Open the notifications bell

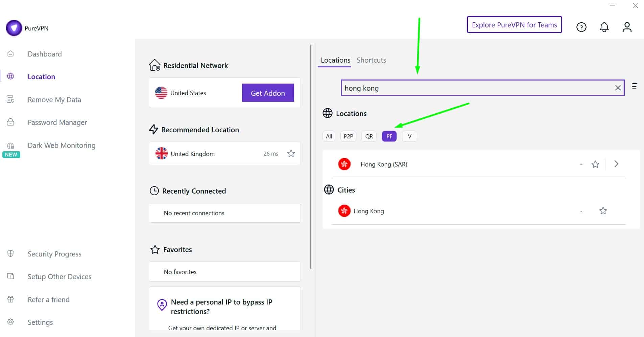pos(604,27)
